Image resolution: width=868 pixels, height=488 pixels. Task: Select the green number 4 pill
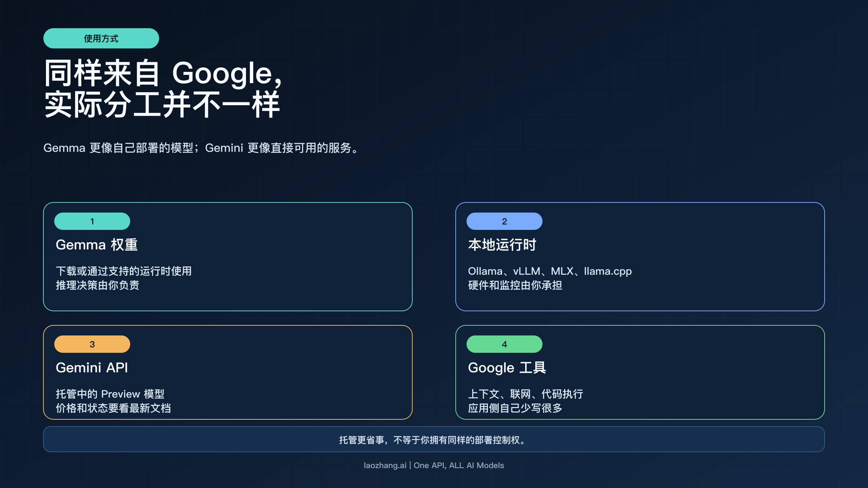[x=504, y=344]
